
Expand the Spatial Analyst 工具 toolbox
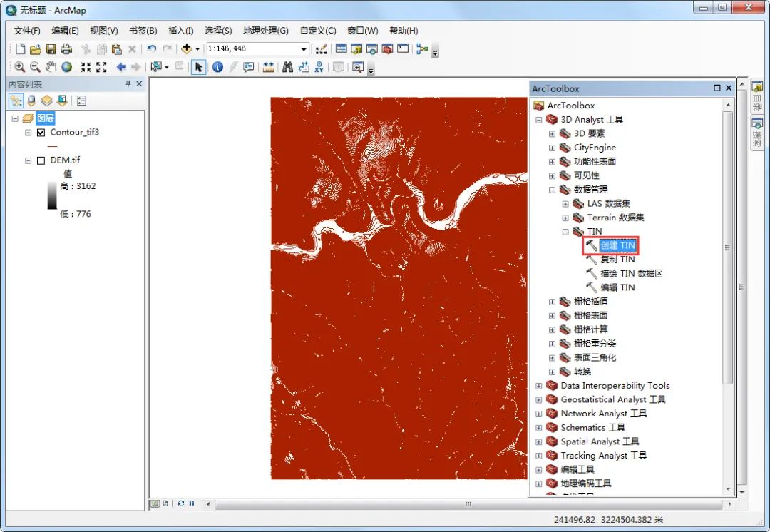click(539, 441)
